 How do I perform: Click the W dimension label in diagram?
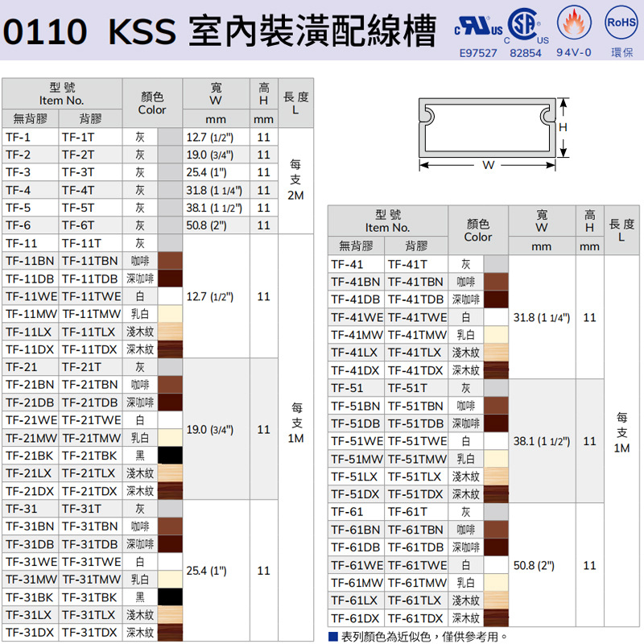point(488,165)
